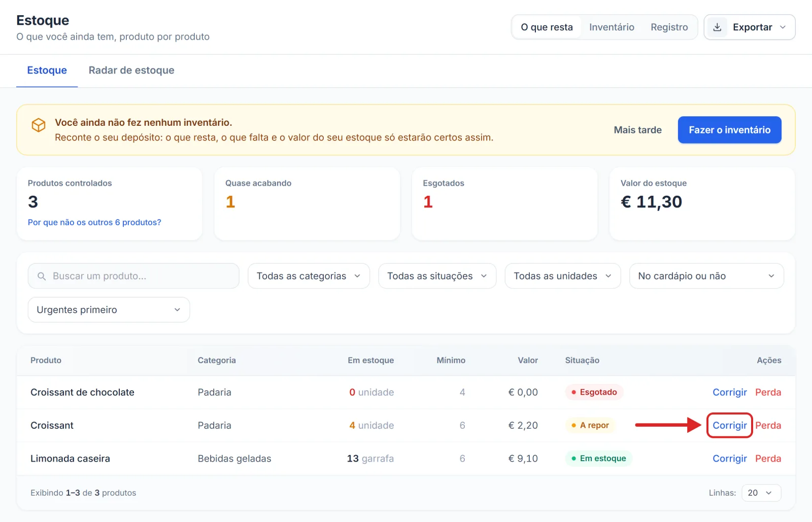Open the Todas as situações dropdown
Viewport: 812px width, 522px height.
point(437,276)
